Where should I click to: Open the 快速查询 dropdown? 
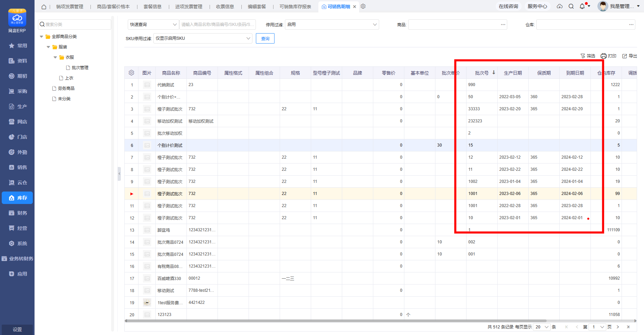(x=153, y=25)
